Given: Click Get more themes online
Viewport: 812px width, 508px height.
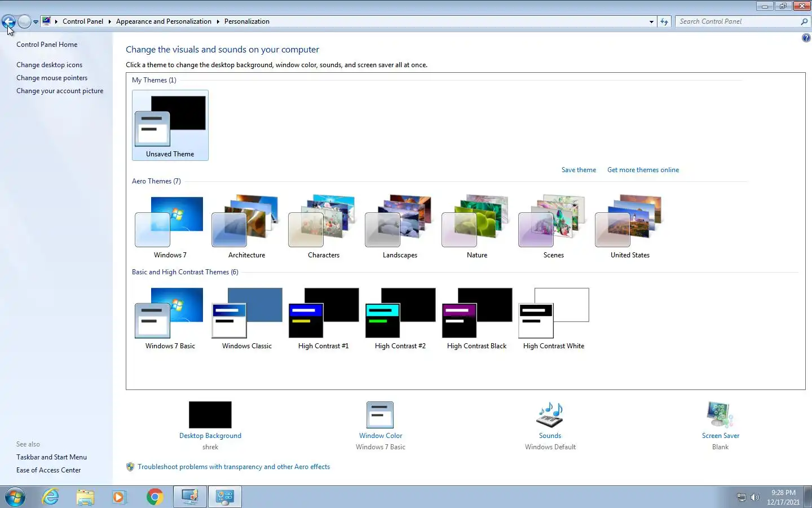Looking at the screenshot, I should click(643, 170).
